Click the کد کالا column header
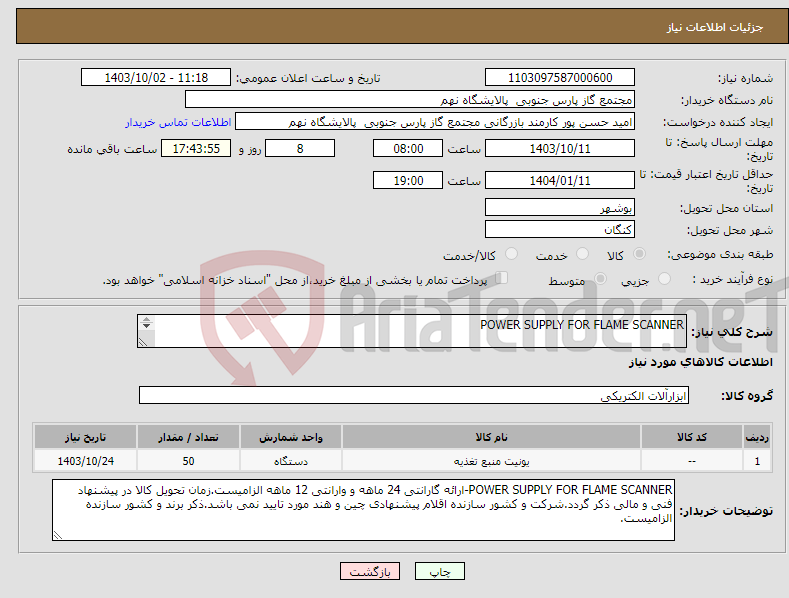Viewport: 789px width, 598px height. click(x=692, y=437)
